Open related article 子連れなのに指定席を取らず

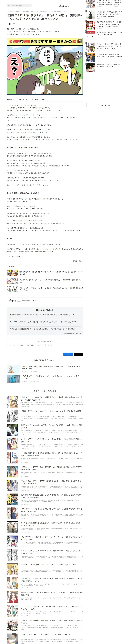coord(45,329)
